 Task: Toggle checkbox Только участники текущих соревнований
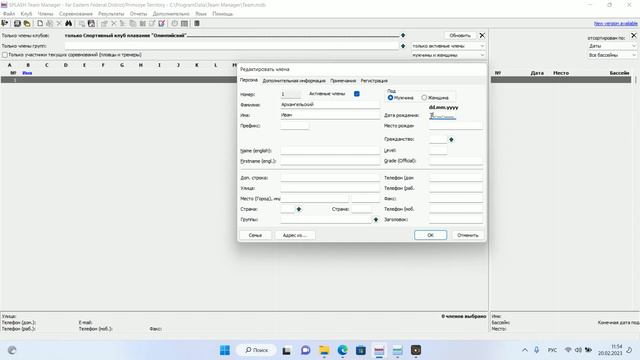click(5, 55)
